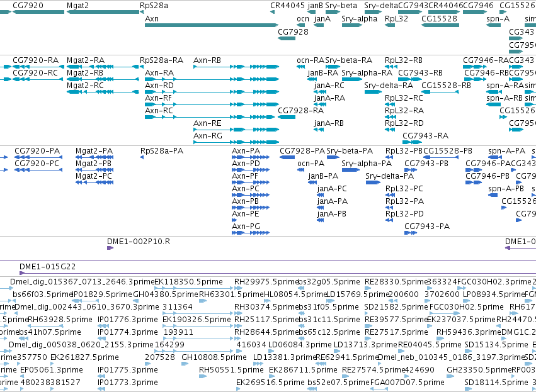Select the CG7943-RA transcript label
The width and height of the screenshot is (536, 392).
click(425, 136)
